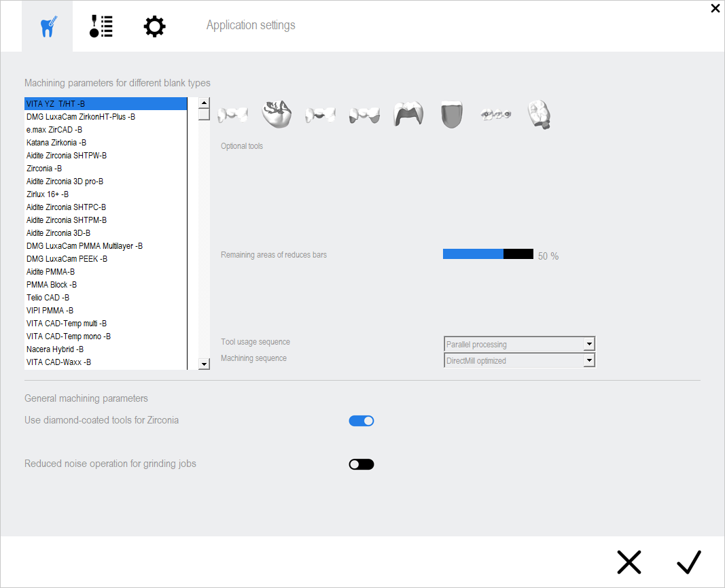Select the bridge with shaded abutments icon
This screenshot has height=588, width=725.
coord(364,115)
